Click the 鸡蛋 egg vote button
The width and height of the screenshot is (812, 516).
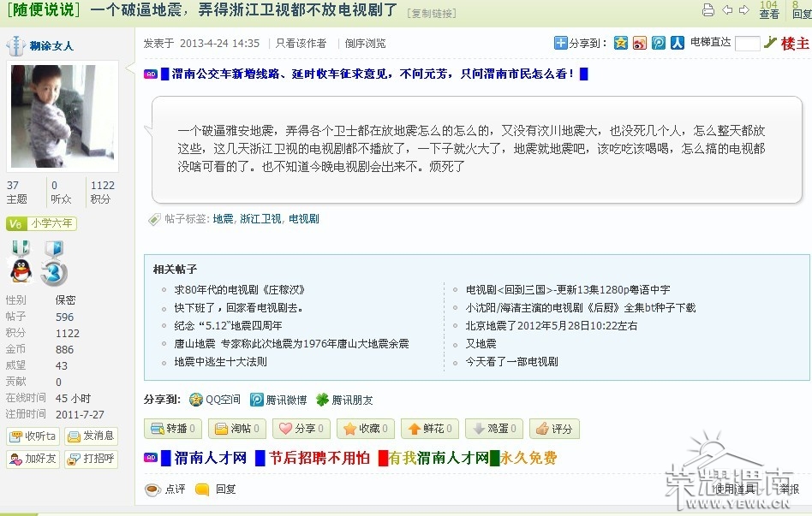tap(496, 429)
